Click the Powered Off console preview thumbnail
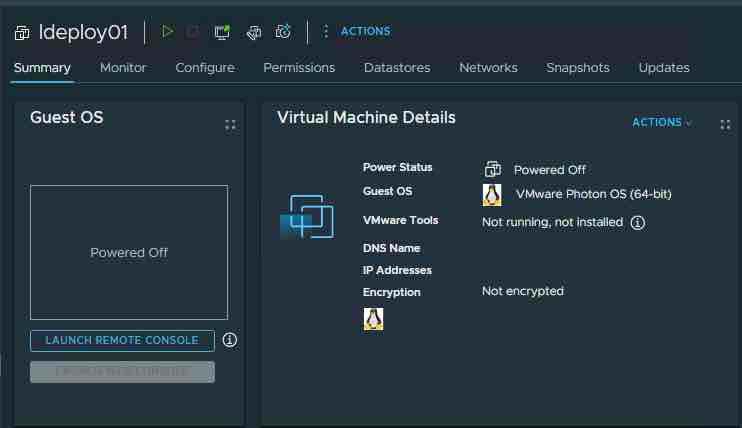742x428 pixels. tap(129, 252)
